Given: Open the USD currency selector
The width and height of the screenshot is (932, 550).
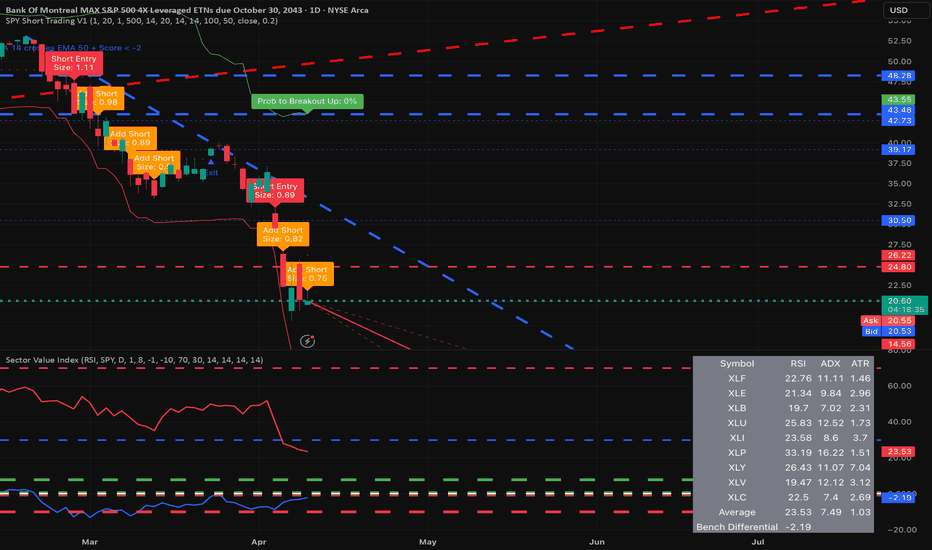Looking at the screenshot, I should point(906,10).
